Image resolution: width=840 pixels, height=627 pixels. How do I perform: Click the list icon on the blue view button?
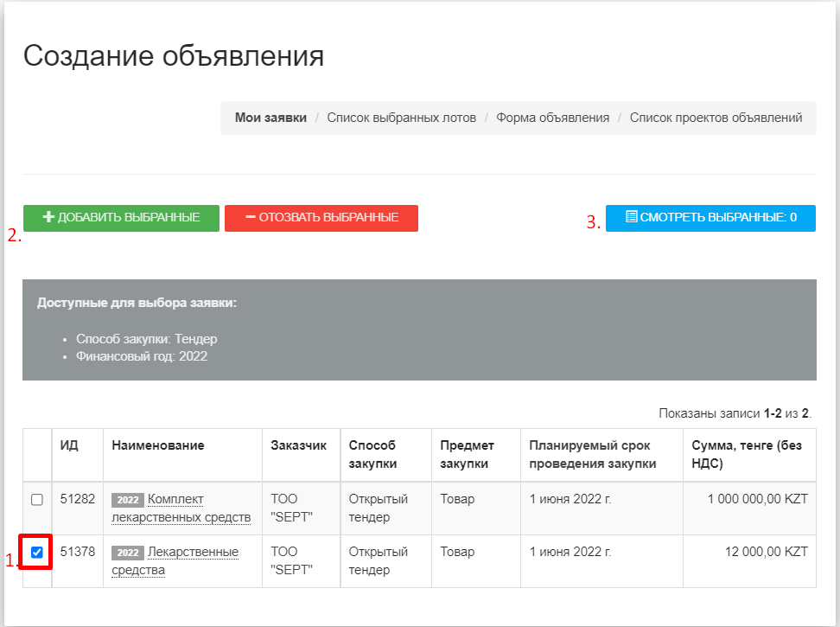tap(632, 217)
